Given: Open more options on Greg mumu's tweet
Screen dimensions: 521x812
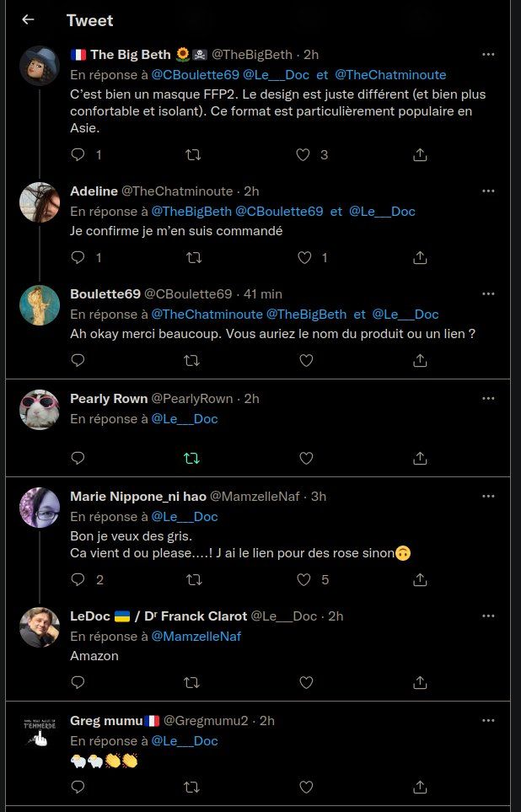Looking at the screenshot, I should click(488, 720).
